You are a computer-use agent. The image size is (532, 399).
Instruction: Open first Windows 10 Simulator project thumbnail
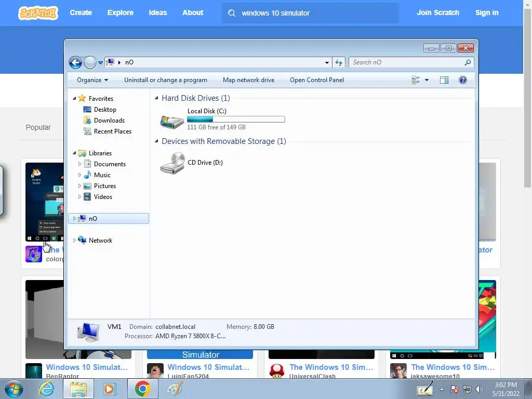pyautogui.click(x=45, y=202)
